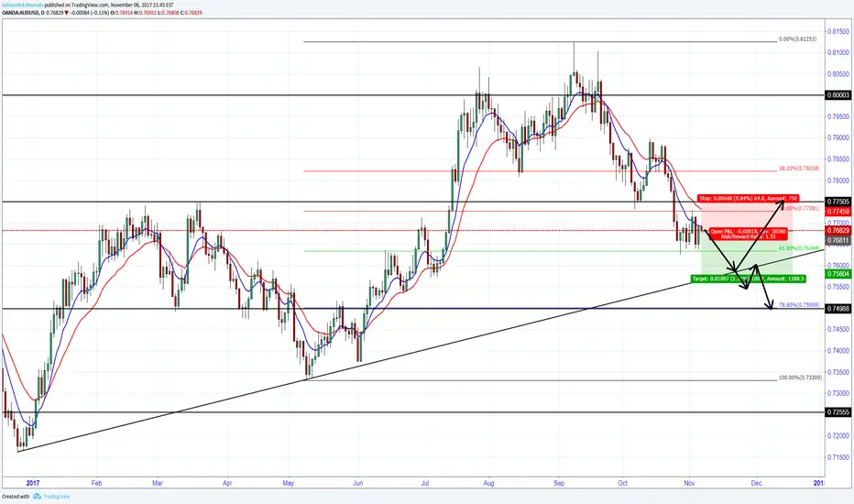Screen dimensions: 854x504
Task: Click the "Created with" text in footer
Action: (x=16, y=497)
